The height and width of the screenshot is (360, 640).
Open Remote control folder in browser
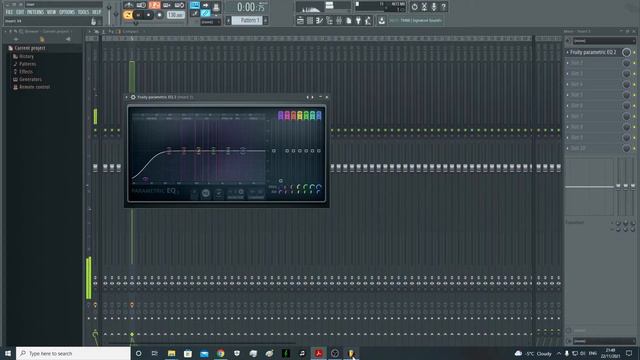[34, 87]
